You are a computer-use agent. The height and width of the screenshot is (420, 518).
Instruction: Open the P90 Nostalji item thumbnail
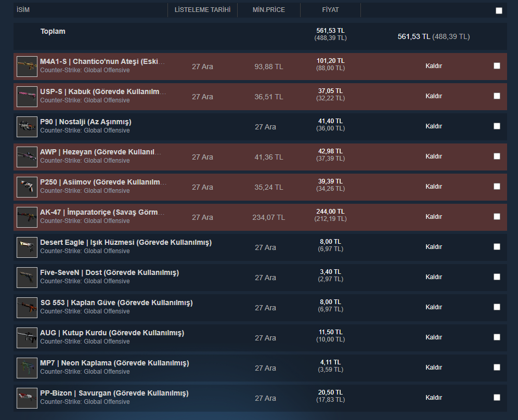point(27,127)
